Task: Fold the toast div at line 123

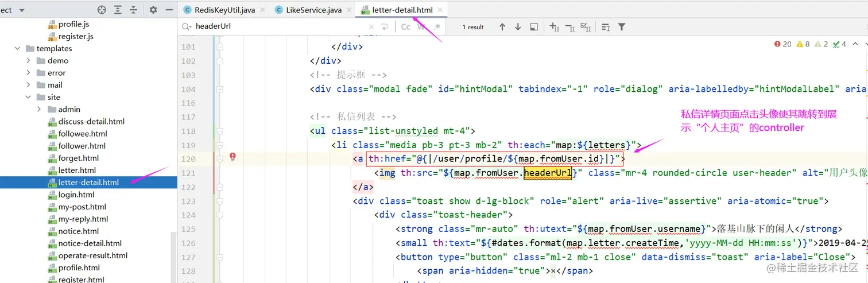Action: point(220,201)
